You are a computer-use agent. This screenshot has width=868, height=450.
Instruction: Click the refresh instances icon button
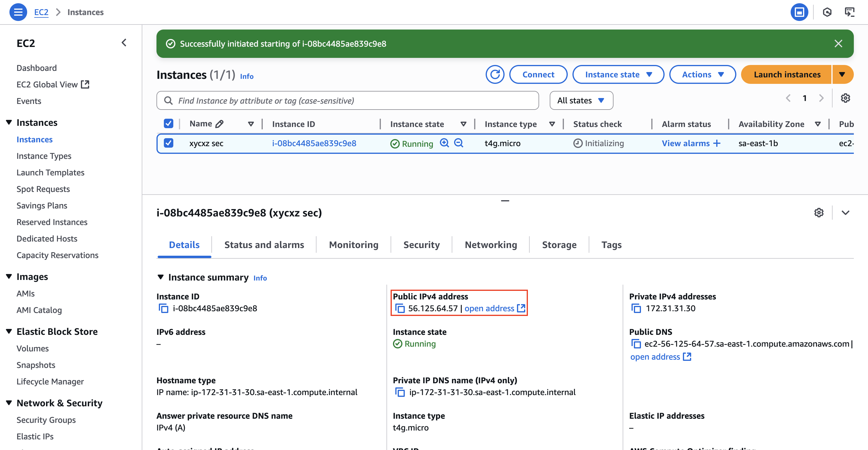[x=495, y=74]
